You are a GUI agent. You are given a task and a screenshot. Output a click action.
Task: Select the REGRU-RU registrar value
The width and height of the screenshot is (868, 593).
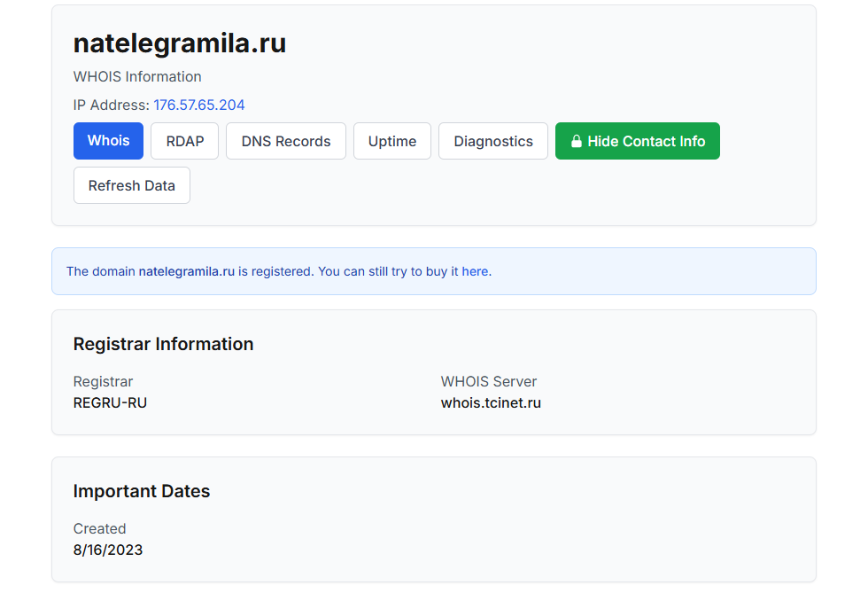tap(110, 403)
